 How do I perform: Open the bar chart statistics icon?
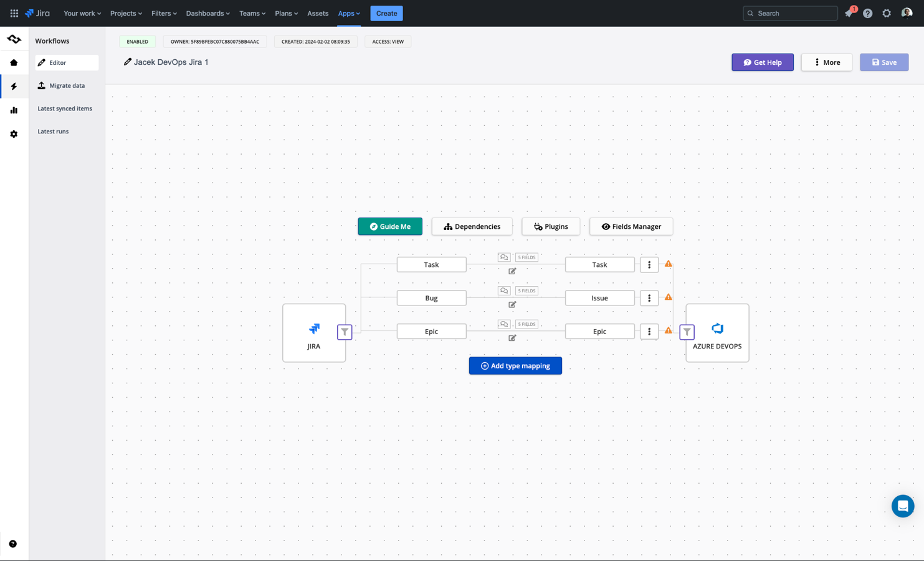pos(14,110)
